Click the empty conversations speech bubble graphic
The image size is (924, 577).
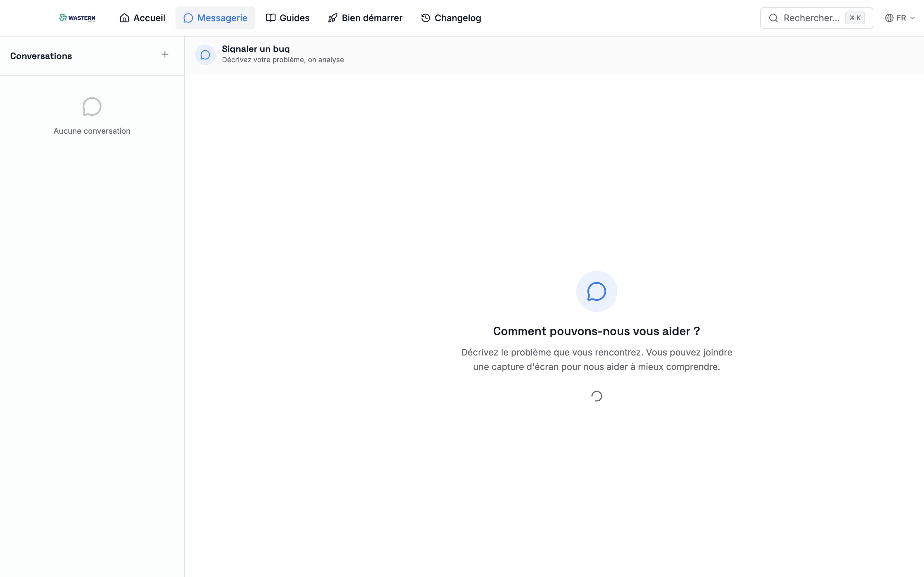coord(92,106)
